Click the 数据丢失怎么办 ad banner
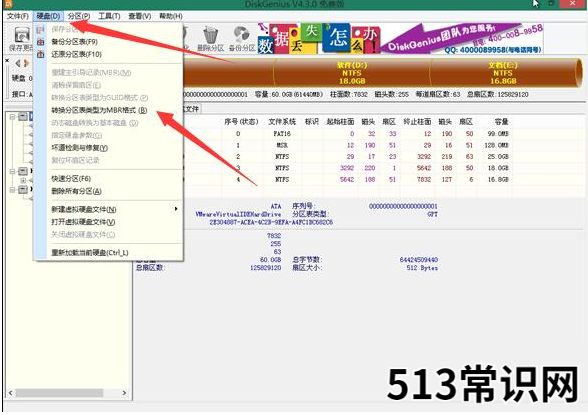The image size is (588, 415). click(x=318, y=39)
